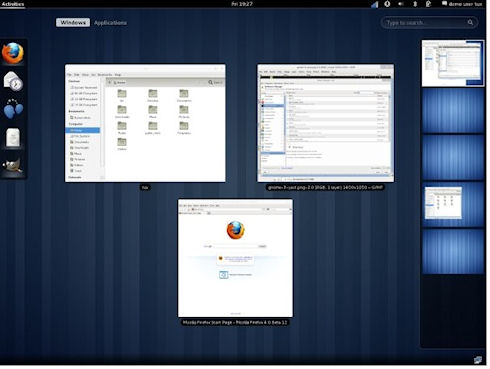Click the magnifier icon in search box
The width and height of the screenshot is (490, 369).
coord(470,22)
